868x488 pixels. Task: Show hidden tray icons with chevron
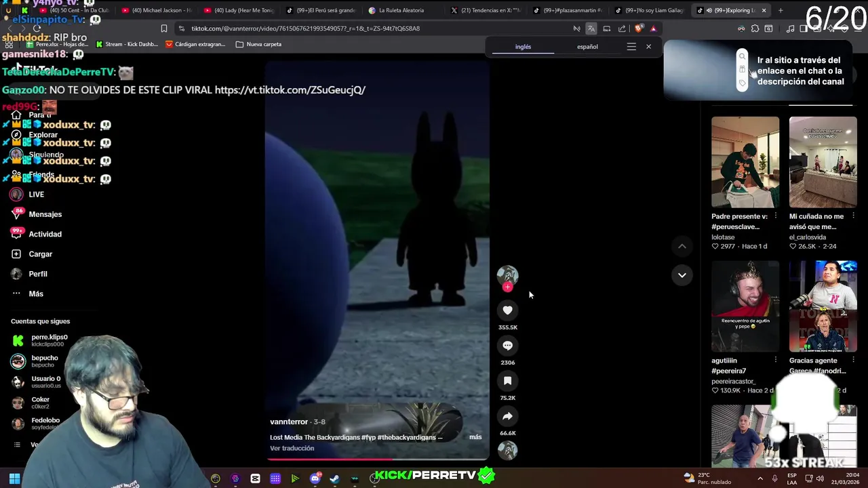[759, 479]
